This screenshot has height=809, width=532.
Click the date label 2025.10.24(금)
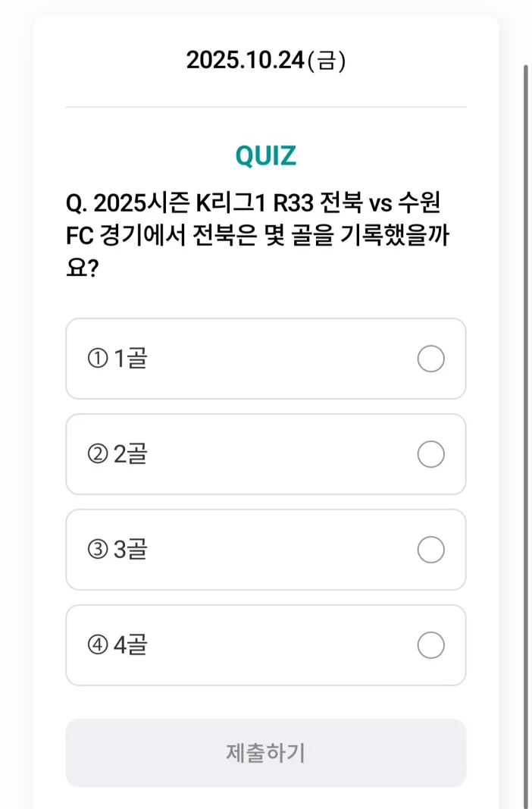pyautogui.click(x=266, y=58)
